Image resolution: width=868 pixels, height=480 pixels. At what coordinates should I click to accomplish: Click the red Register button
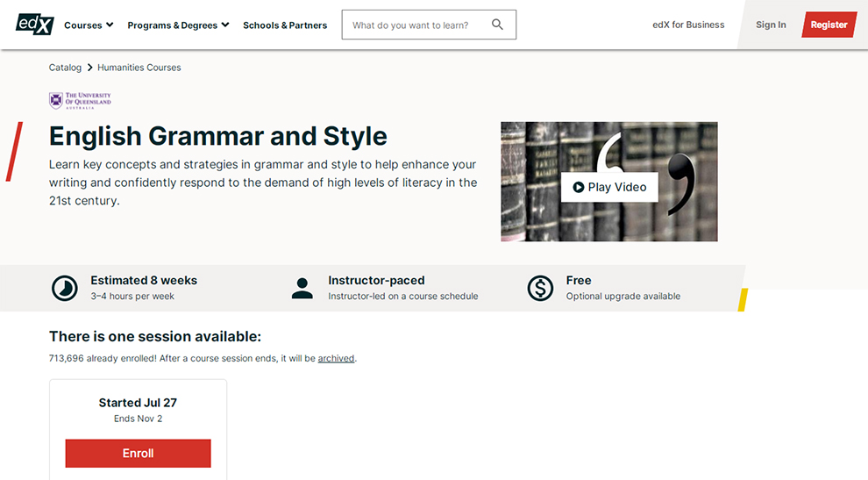click(829, 25)
